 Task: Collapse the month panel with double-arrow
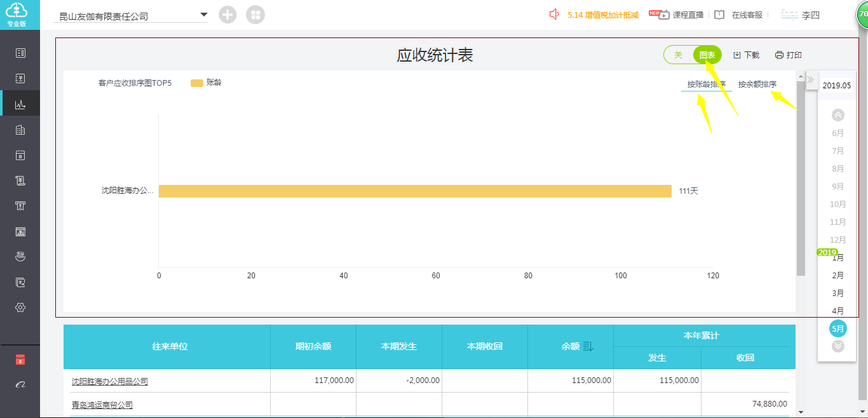pos(811,80)
